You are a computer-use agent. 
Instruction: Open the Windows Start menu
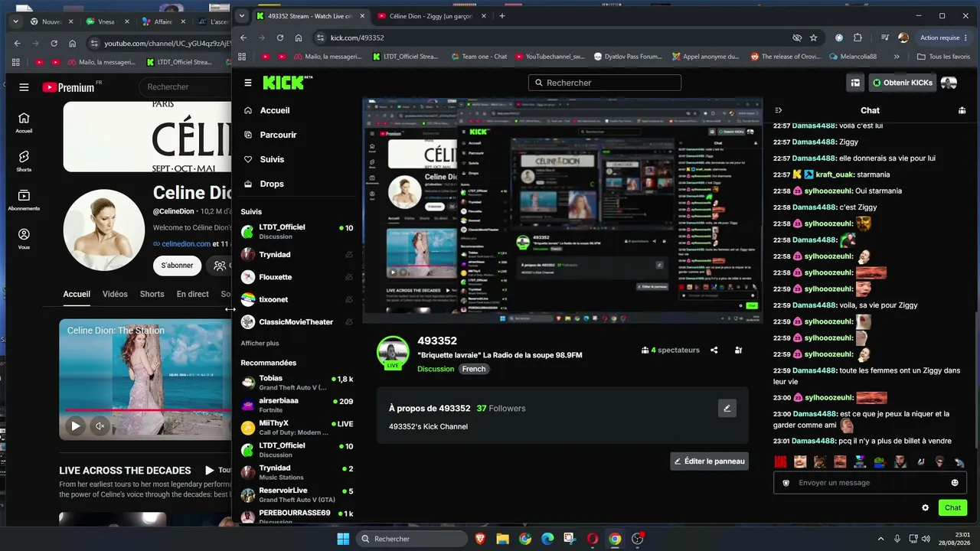pos(343,539)
